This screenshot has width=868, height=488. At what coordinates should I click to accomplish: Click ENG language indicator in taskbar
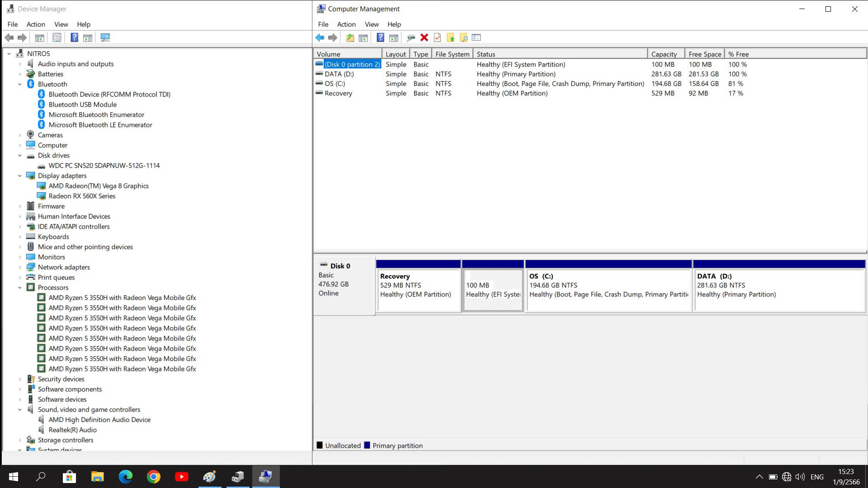click(x=817, y=477)
